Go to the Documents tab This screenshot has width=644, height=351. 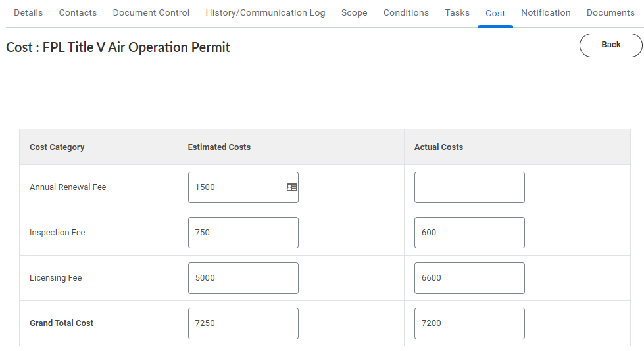tap(610, 12)
